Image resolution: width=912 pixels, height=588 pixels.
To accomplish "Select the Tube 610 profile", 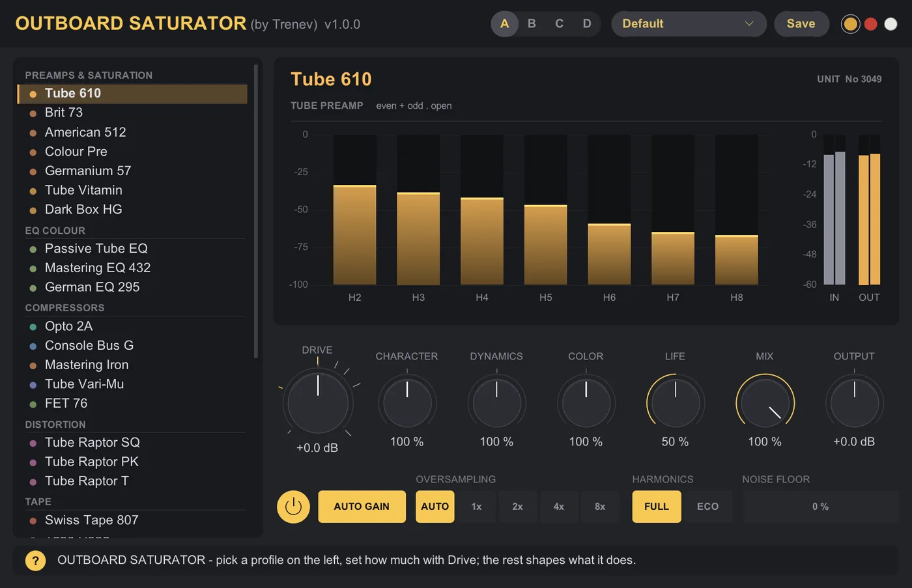I will 132,94.
